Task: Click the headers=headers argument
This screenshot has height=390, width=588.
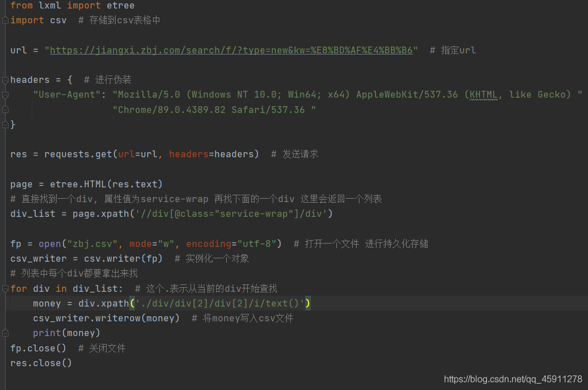Action: coord(211,154)
